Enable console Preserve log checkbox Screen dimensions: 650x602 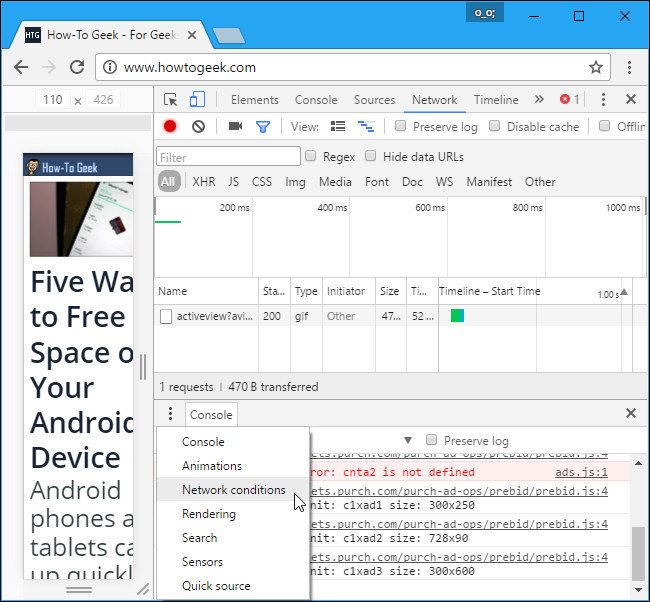coord(431,439)
